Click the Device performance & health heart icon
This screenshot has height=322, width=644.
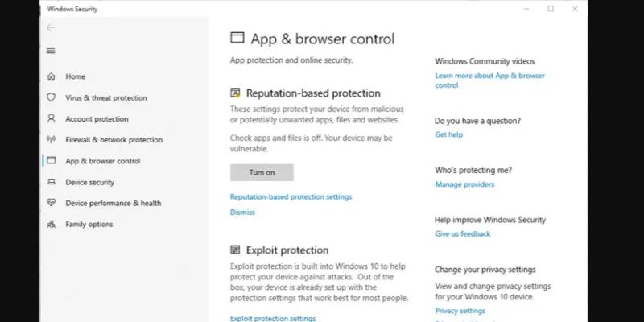coord(51,203)
